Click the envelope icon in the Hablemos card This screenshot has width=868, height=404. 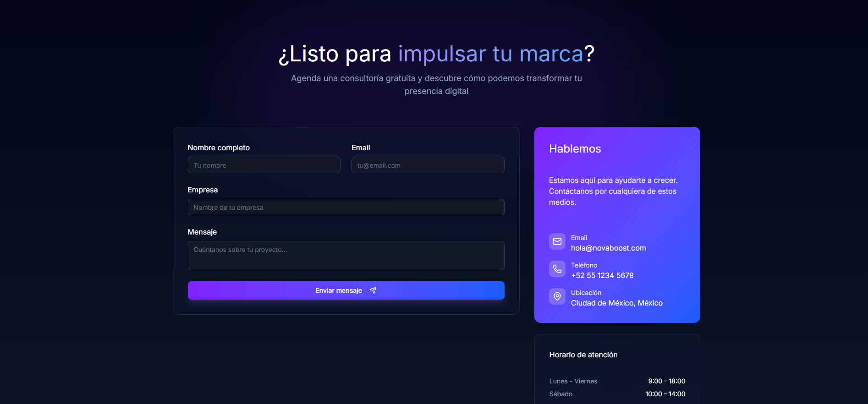tap(557, 241)
